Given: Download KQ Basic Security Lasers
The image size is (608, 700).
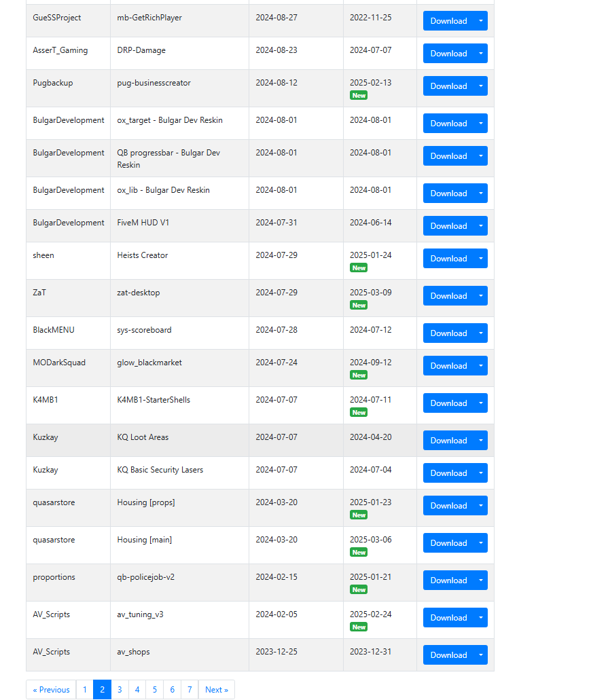Looking at the screenshot, I should [x=448, y=473].
